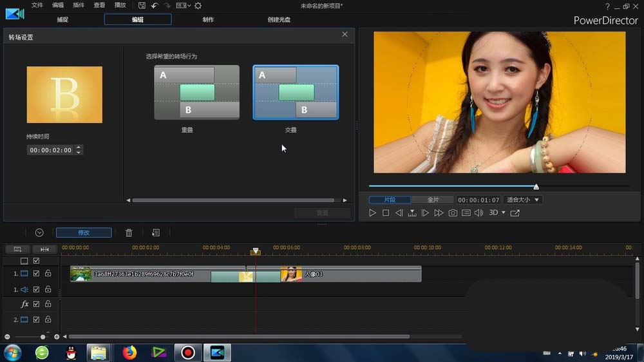
Task: Undo the last action
Action: click(x=155, y=6)
